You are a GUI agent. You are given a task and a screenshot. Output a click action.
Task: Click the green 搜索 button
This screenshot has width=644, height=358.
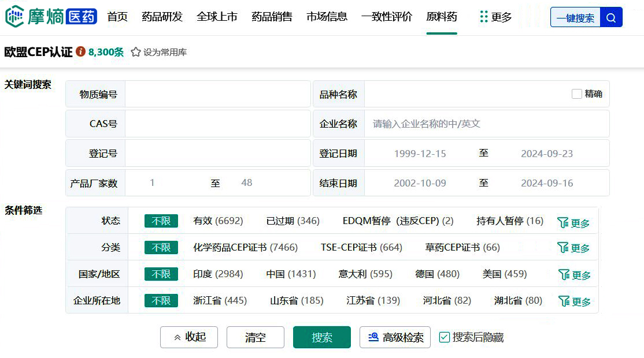coord(322,337)
